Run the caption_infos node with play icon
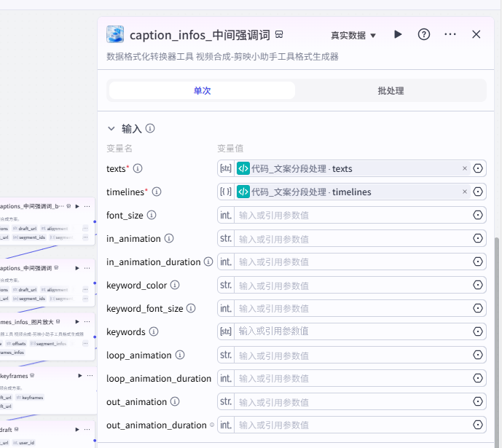The image size is (502, 448). tap(398, 34)
